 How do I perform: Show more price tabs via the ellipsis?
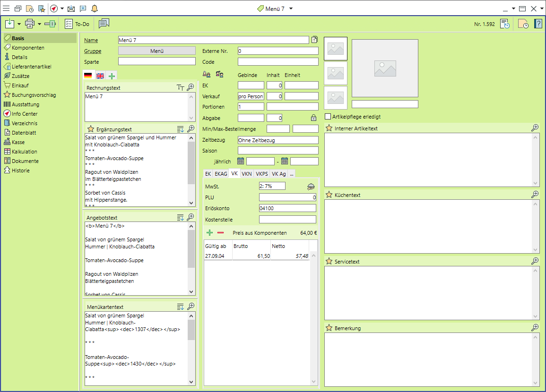pyautogui.click(x=292, y=174)
